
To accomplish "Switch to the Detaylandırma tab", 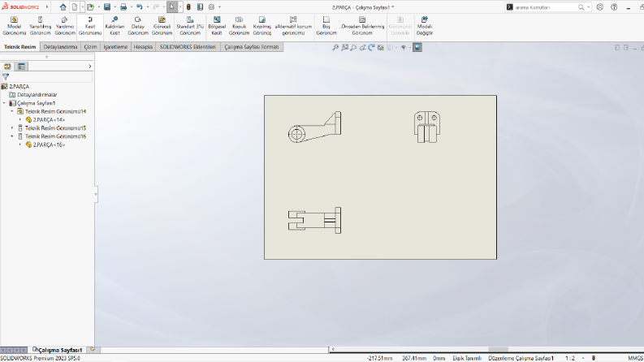I will [60, 47].
